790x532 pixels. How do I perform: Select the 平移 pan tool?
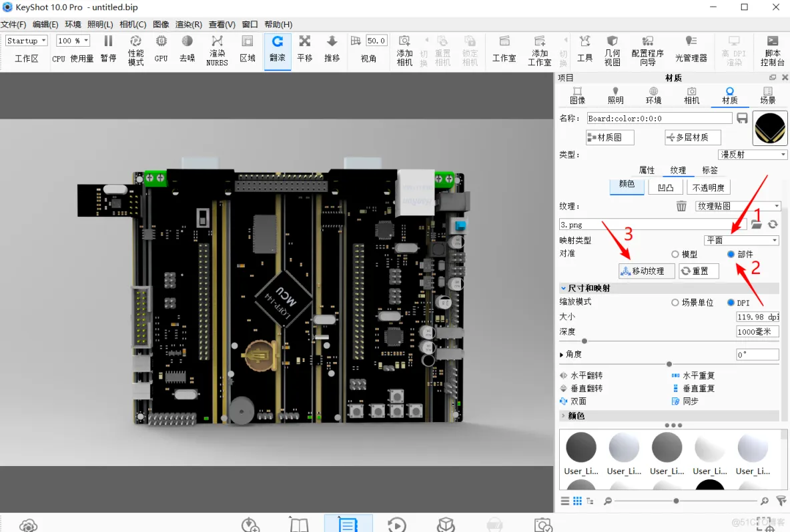coord(305,49)
